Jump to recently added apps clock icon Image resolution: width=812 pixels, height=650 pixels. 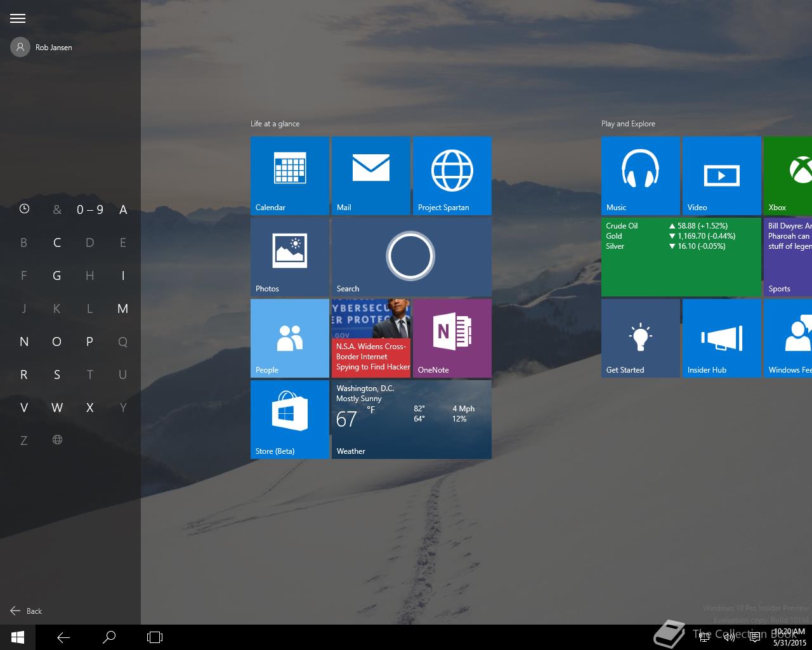point(24,209)
